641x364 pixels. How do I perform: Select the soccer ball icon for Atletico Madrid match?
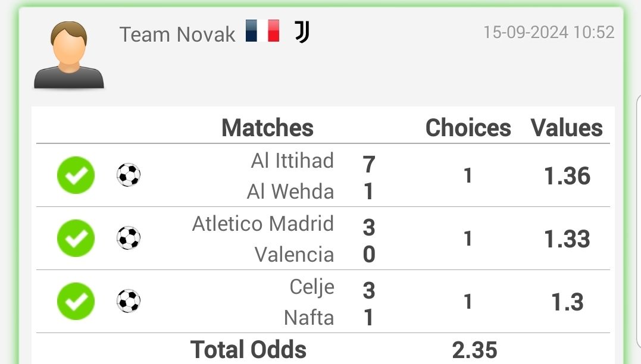(x=129, y=238)
